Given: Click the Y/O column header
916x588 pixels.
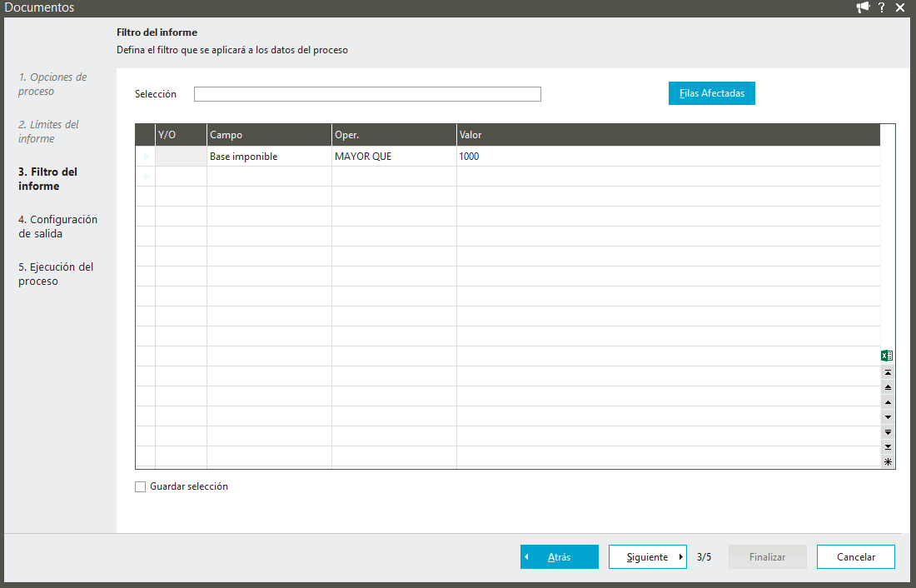Looking at the screenshot, I should pos(181,135).
